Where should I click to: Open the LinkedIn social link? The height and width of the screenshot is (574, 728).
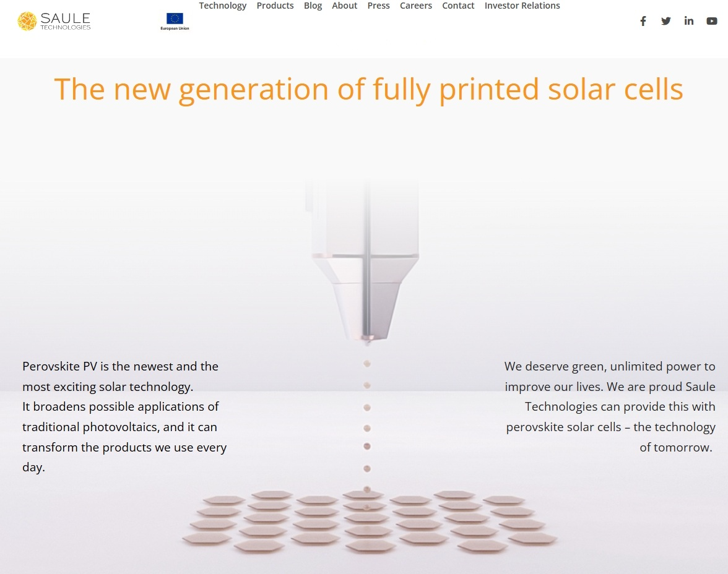(x=689, y=21)
